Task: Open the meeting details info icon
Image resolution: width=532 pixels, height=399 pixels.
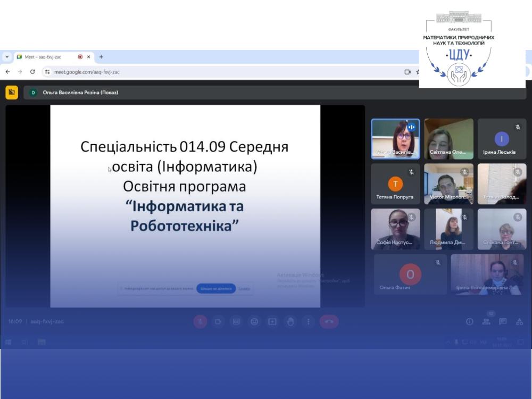Action: click(x=470, y=321)
